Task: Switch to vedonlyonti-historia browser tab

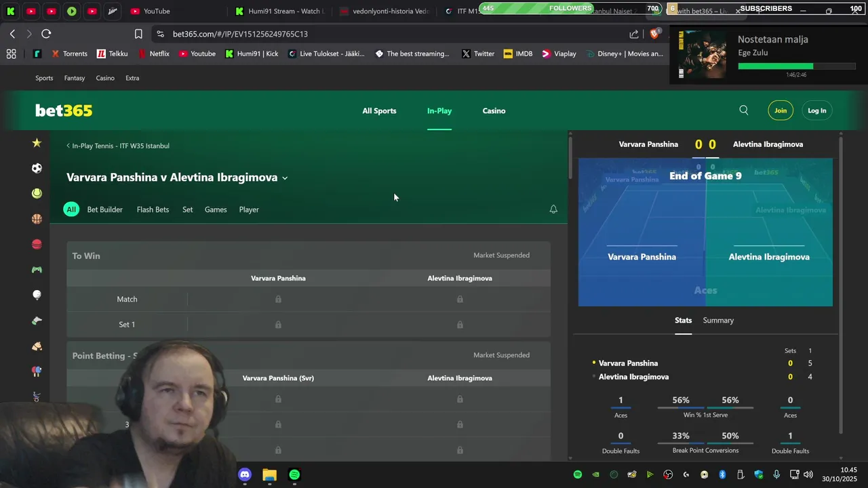Action: click(x=384, y=12)
